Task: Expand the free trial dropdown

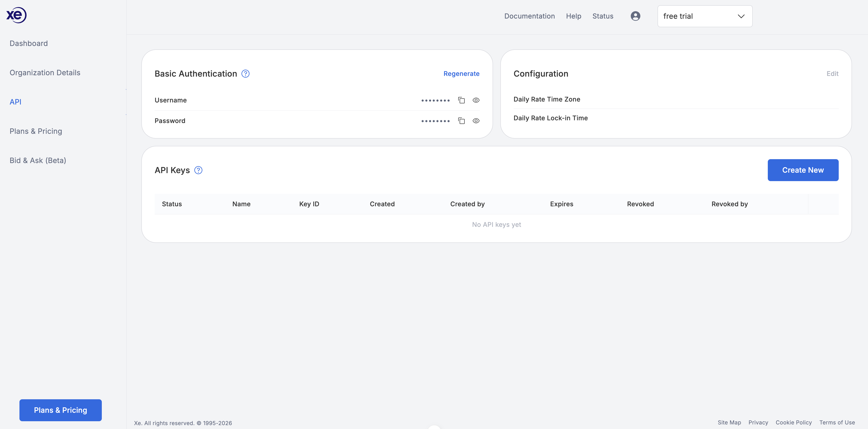Action: coord(705,16)
